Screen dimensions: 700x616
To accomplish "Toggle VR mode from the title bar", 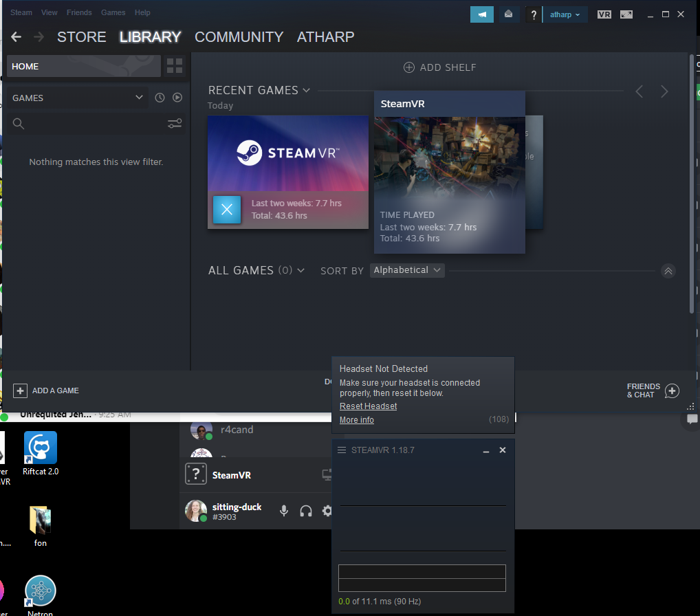I will 604,14.
